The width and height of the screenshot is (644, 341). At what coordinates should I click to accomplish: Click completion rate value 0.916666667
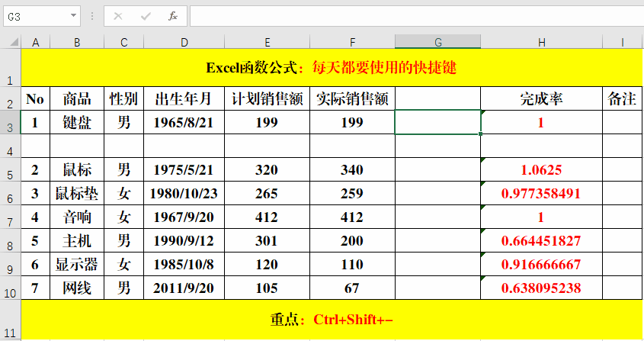pos(542,264)
